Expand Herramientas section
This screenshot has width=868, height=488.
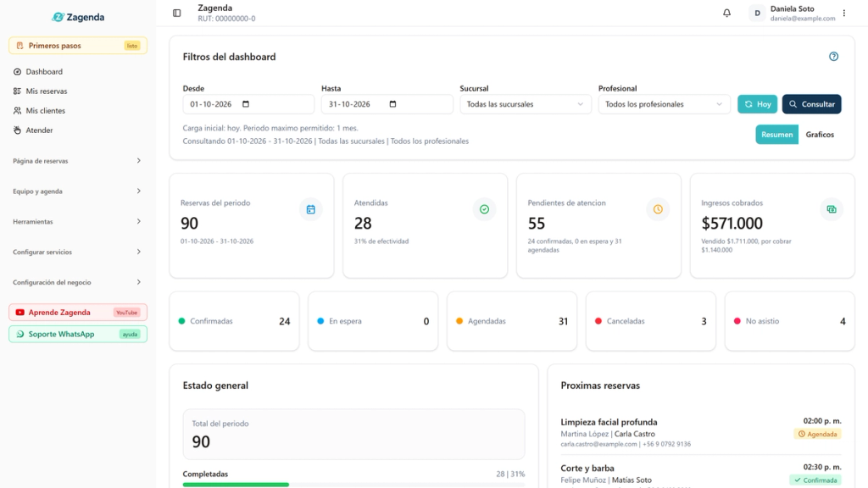tap(77, 221)
